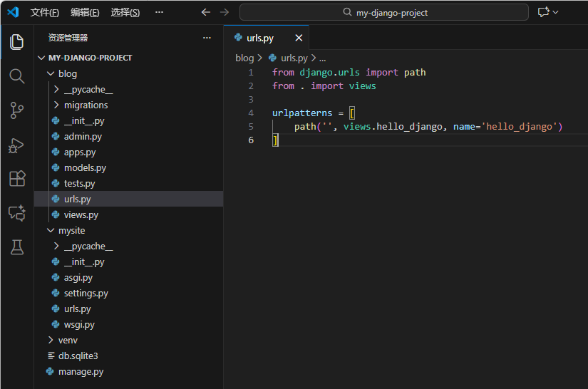Click the breadcrumb ellipsis symbol
Image resolution: width=588 pixels, height=389 pixels.
pos(322,58)
